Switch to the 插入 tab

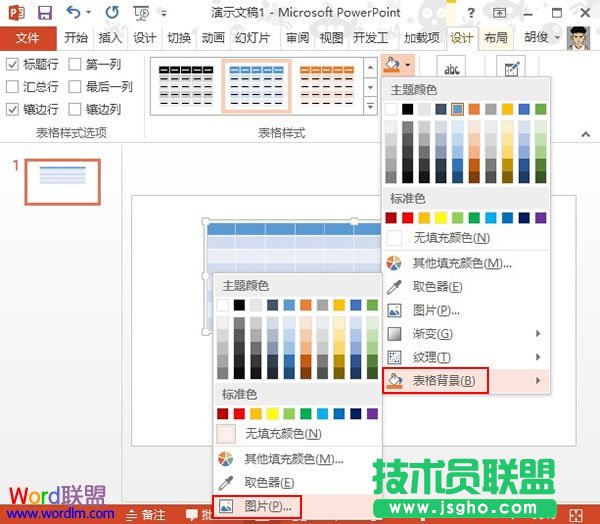tap(110, 38)
